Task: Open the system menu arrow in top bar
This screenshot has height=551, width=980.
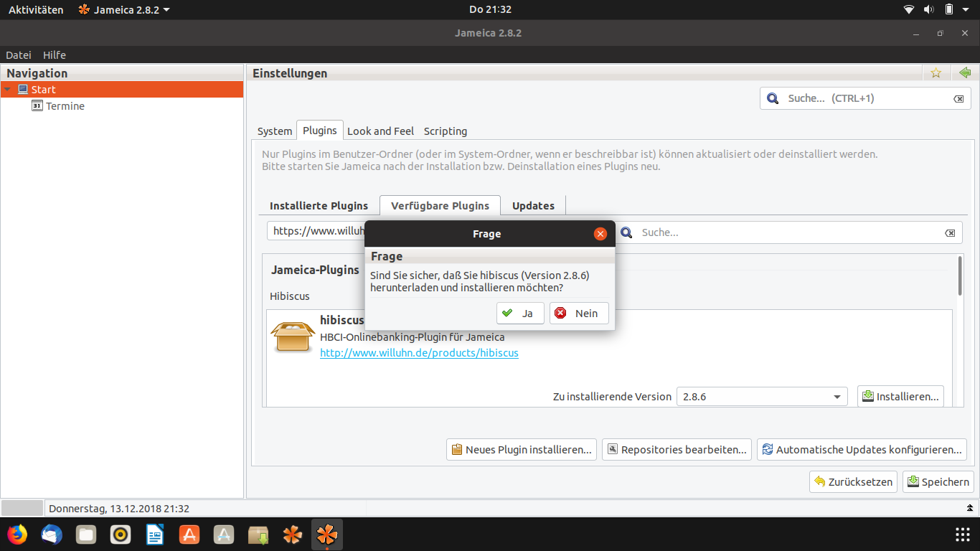Action: pos(967,9)
